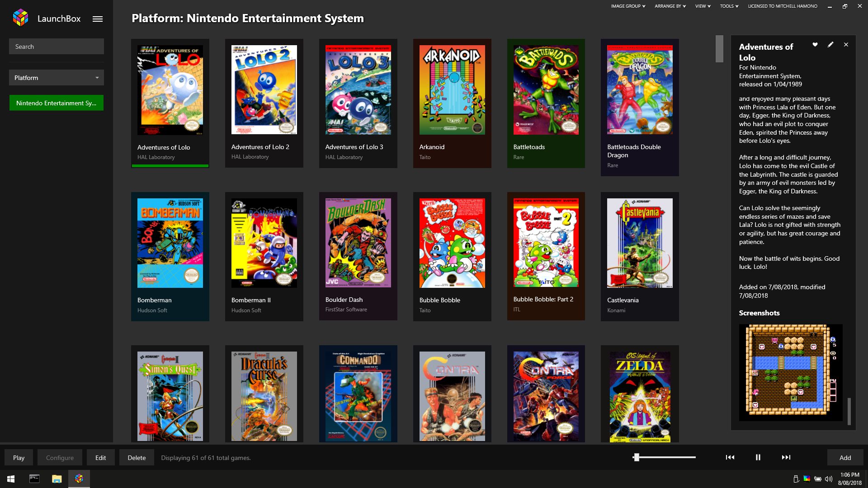
Task: Select Adventures of Lolo 3 game
Action: (x=358, y=90)
